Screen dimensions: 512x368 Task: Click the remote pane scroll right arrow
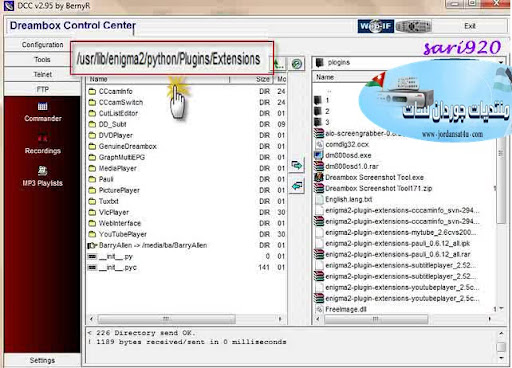coord(280,319)
